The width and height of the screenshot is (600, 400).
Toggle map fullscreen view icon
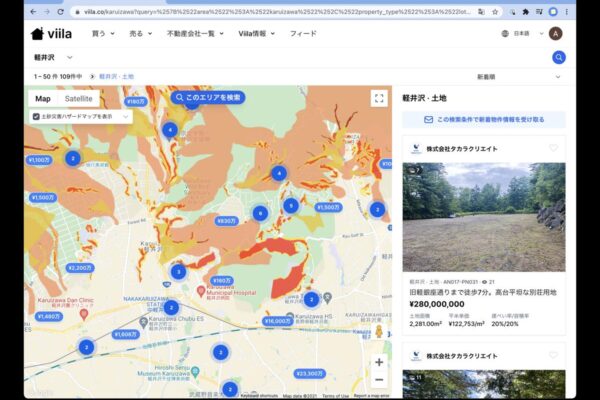point(379,98)
